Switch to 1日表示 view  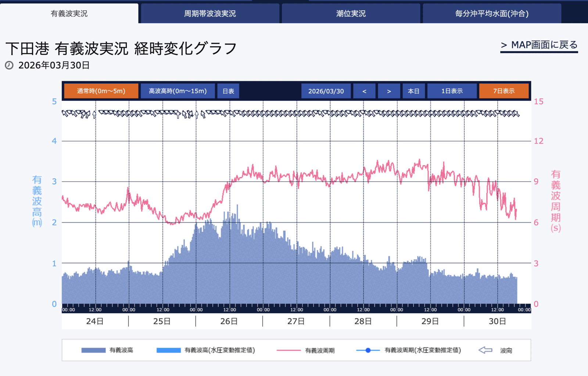[x=452, y=91]
